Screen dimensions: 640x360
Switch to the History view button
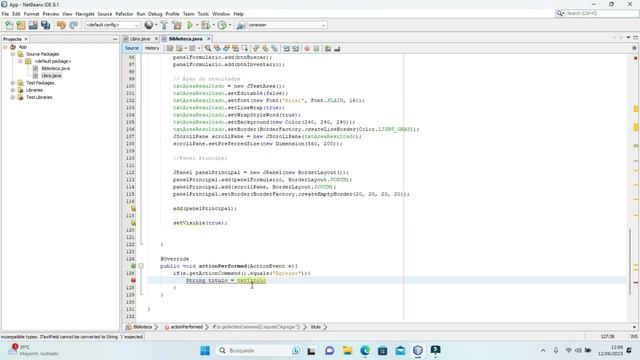pos(152,48)
